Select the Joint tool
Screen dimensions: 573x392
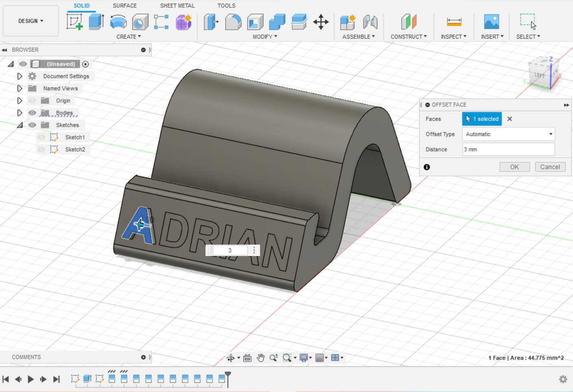click(x=370, y=22)
